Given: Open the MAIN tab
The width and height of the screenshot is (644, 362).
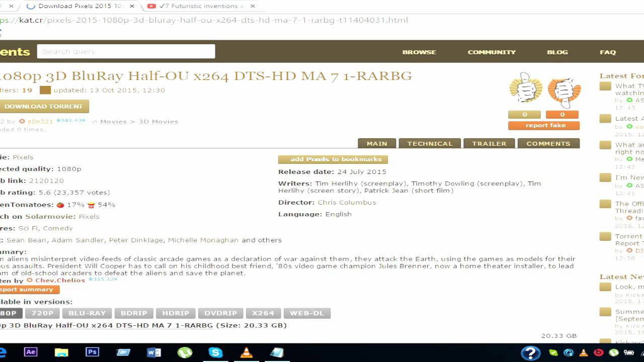Looking at the screenshot, I should pyautogui.click(x=377, y=143).
